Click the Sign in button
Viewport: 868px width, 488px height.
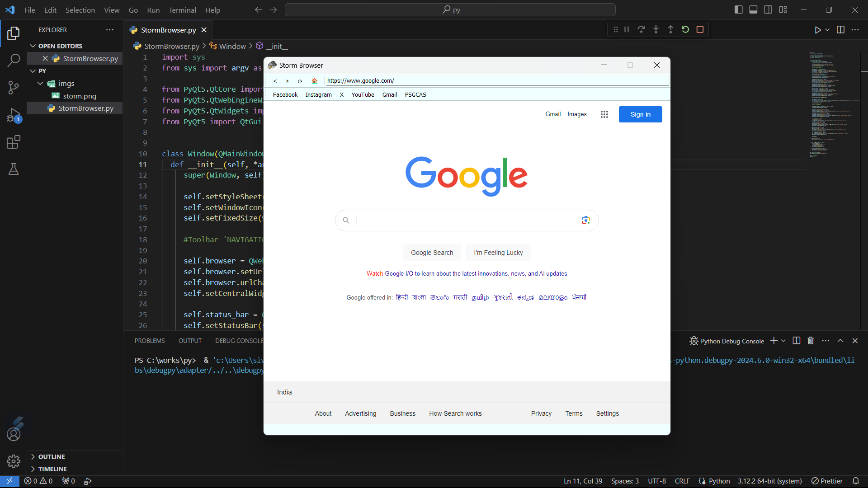(640, 114)
